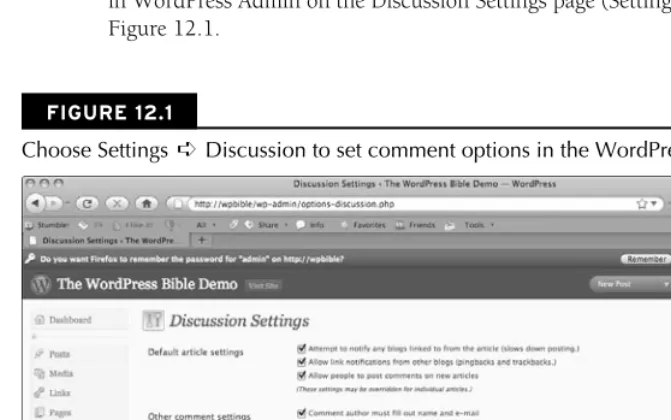Click the Other comment settings label
This screenshot has width=671, height=420.
199,416
